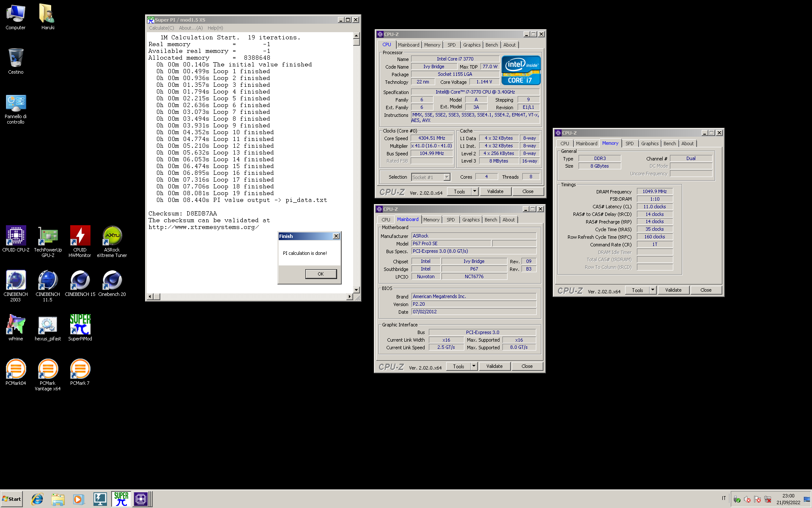
Task: Open the Calculate(C) menu in Super PI
Action: [161, 28]
